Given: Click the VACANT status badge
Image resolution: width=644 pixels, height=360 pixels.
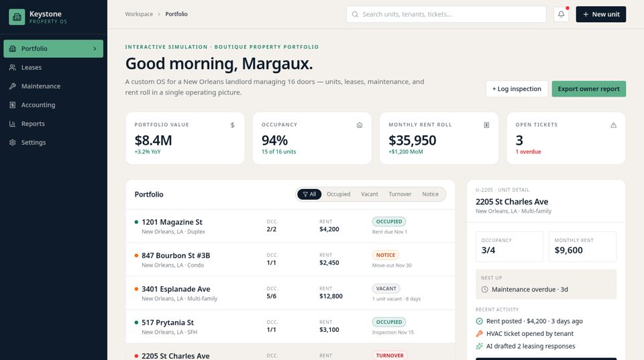Looking at the screenshot, I should point(386,288).
